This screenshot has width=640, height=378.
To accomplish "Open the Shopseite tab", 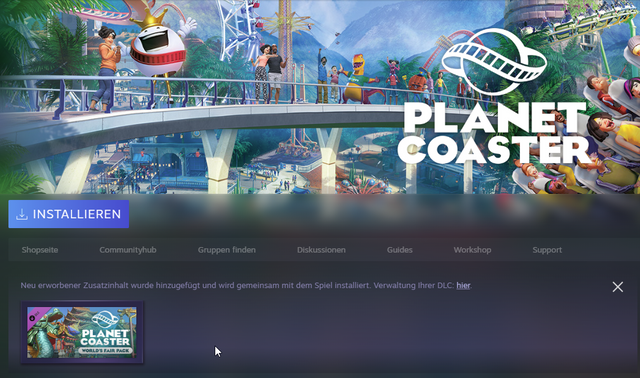I will 40,250.
